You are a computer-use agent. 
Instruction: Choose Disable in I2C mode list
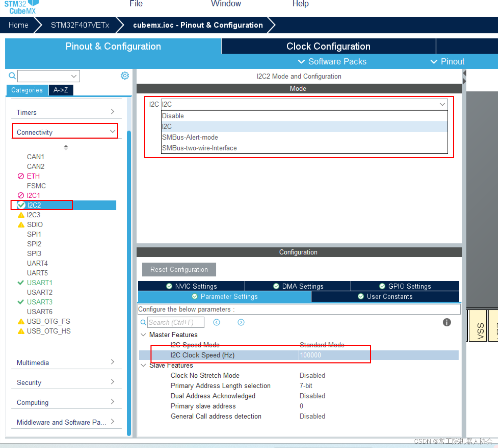point(304,116)
